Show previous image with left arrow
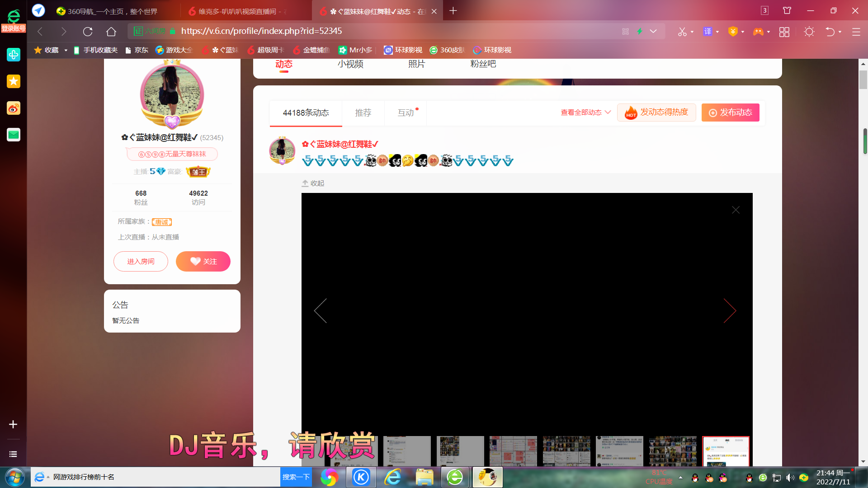868x488 pixels. point(320,311)
